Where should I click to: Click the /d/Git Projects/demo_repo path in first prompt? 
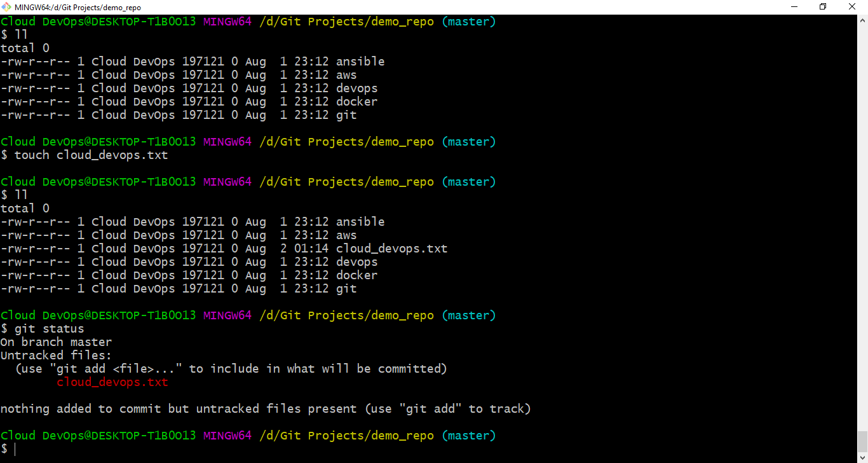[x=346, y=21]
